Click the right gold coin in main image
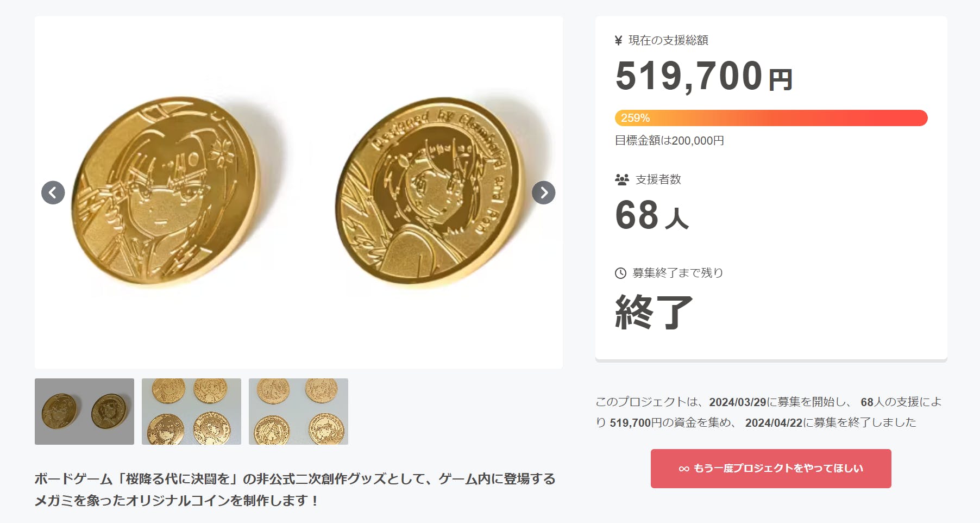 pyautogui.click(x=428, y=190)
